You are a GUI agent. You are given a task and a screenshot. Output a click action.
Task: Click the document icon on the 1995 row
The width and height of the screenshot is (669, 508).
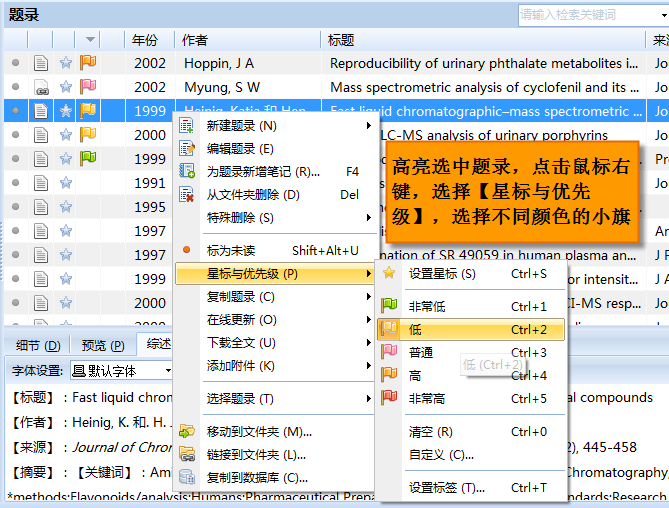point(41,207)
